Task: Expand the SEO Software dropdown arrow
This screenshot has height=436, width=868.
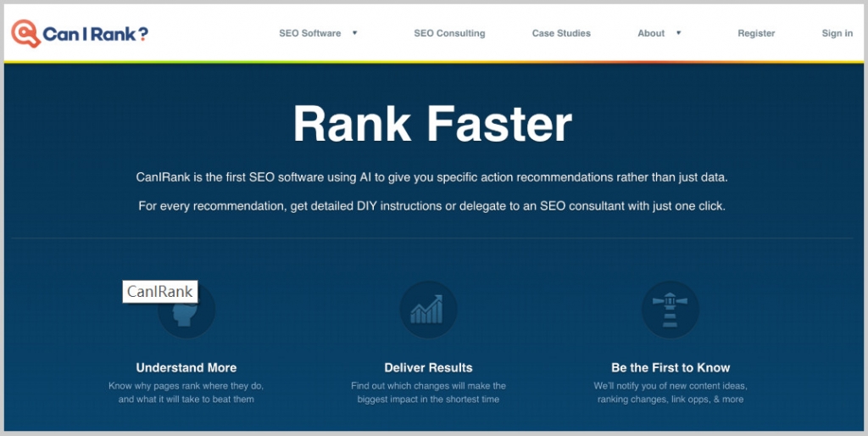Action: [x=355, y=33]
